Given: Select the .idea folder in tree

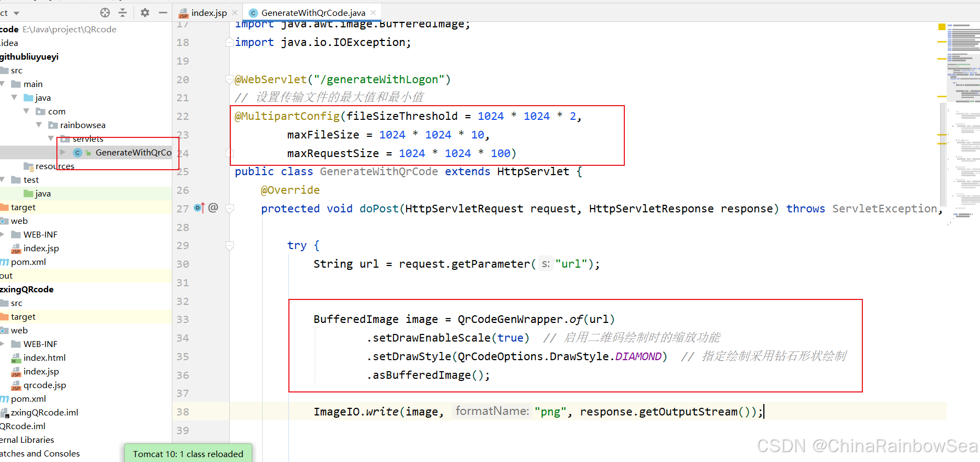Looking at the screenshot, I should pyautogui.click(x=9, y=43).
